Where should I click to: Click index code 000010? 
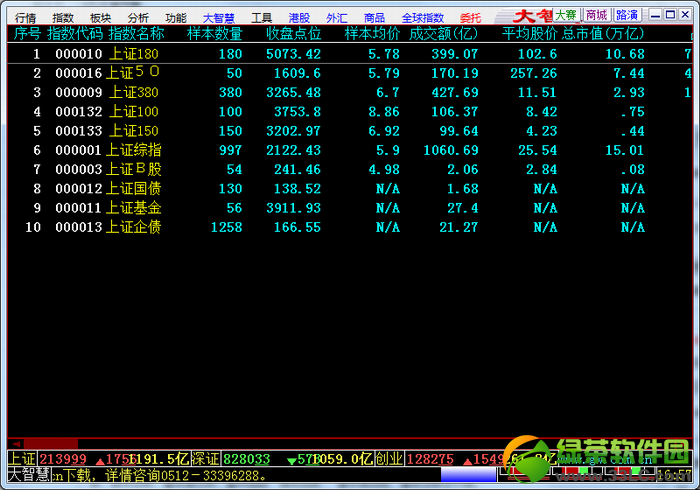[79, 54]
